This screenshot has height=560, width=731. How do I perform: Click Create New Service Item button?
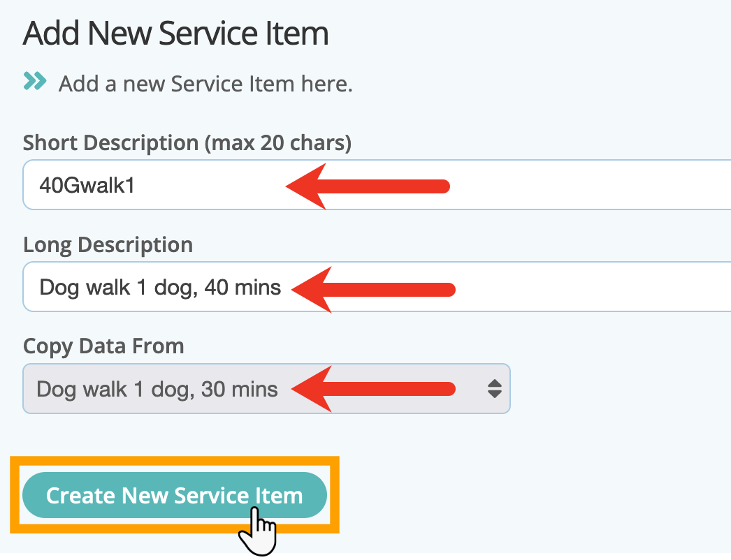tap(175, 495)
